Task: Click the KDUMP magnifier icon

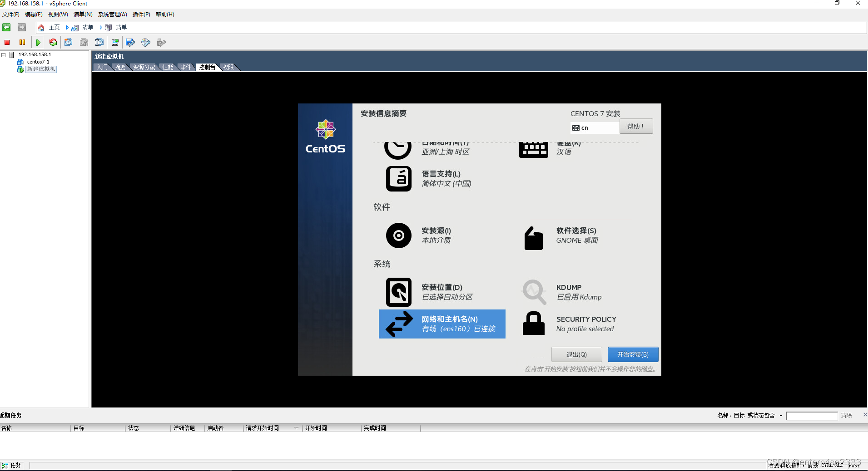Action: tap(534, 292)
